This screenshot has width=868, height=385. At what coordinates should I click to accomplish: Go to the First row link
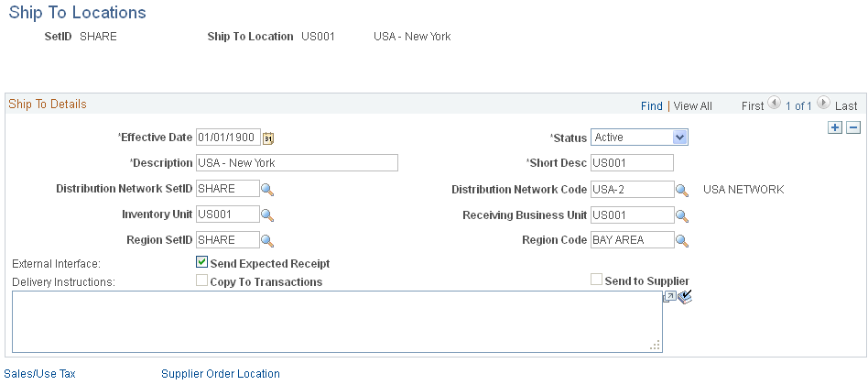(x=753, y=105)
